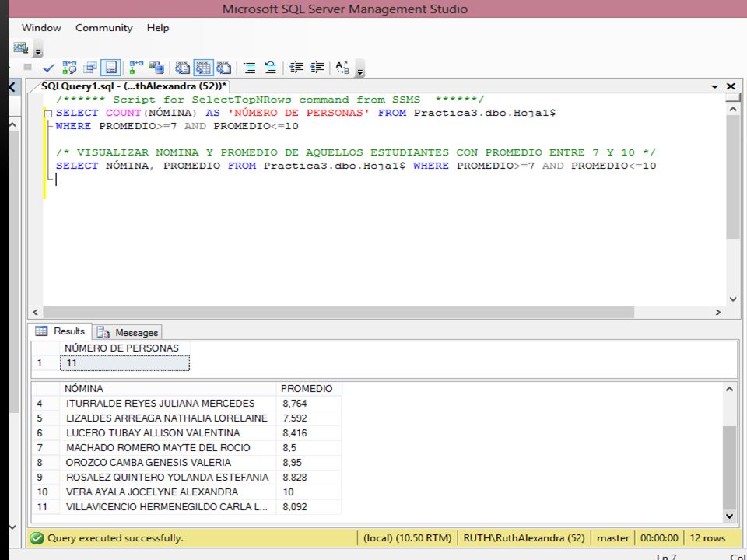Screen dimensions: 747x560
Task: Switch output to Results to File
Action: (x=224, y=68)
